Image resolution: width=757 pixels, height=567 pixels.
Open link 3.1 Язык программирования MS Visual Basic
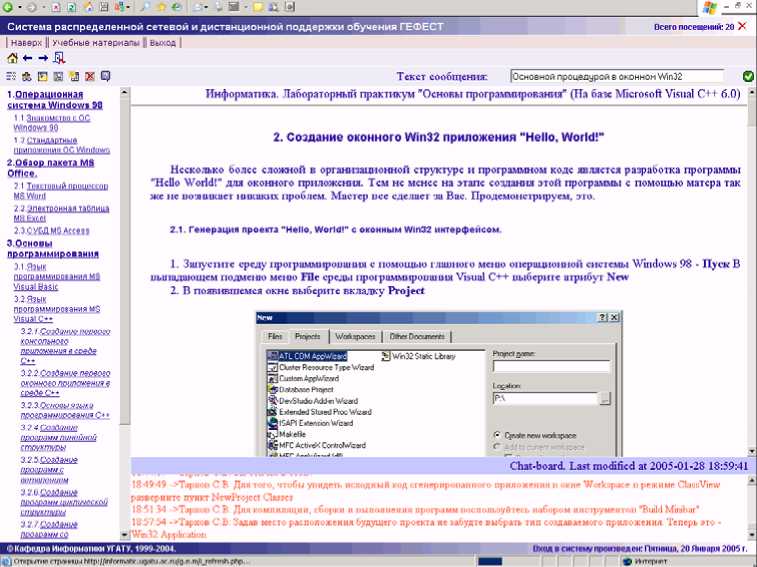pyautogui.click(x=56, y=276)
